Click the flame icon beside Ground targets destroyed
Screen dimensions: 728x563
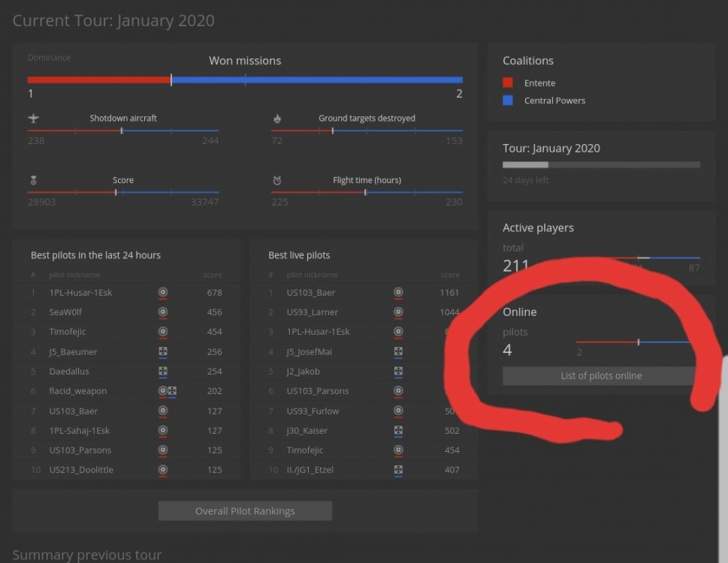click(277, 119)
